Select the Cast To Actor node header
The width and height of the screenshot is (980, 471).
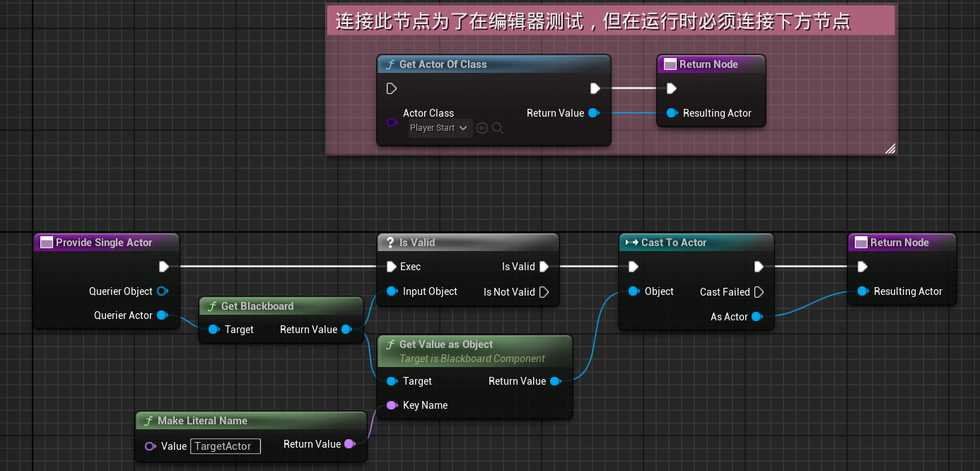[x=673, y=243]
